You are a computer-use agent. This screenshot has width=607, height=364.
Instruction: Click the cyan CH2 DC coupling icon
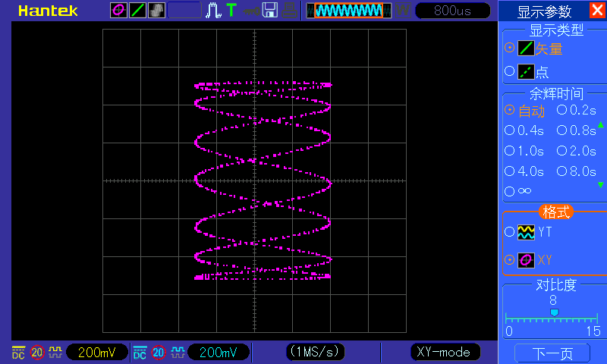(x=140, y=353)
